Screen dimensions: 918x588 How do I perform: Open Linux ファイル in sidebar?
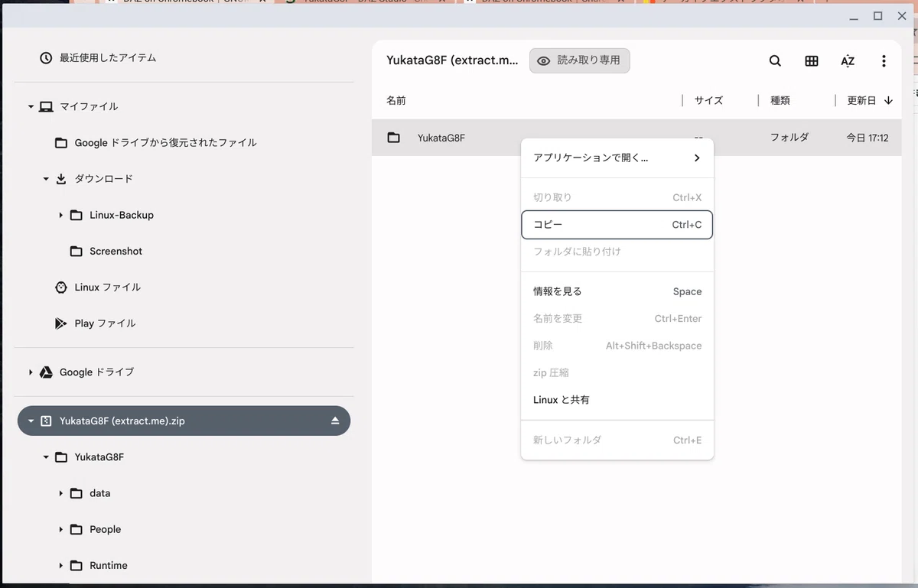point(108,288)
